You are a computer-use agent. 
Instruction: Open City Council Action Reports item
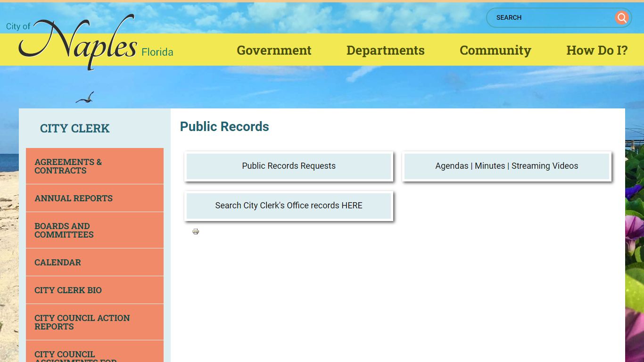tap(95, 322)
